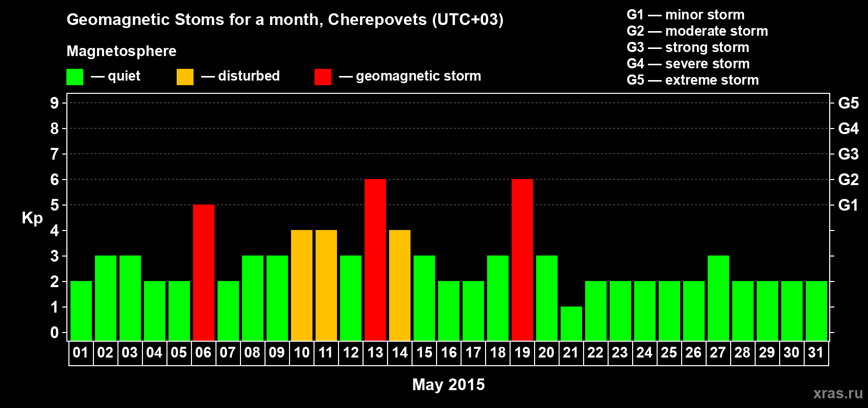This screenshot has width=868, height=408.
Task: Click the Magnetosphere heading
Action: click(122, 52)
